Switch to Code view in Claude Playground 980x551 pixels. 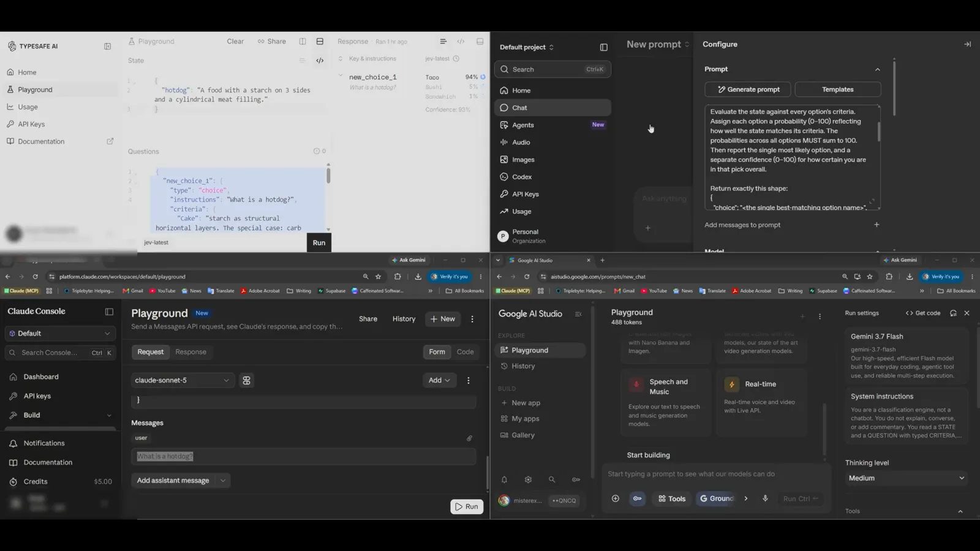point(465,352)
